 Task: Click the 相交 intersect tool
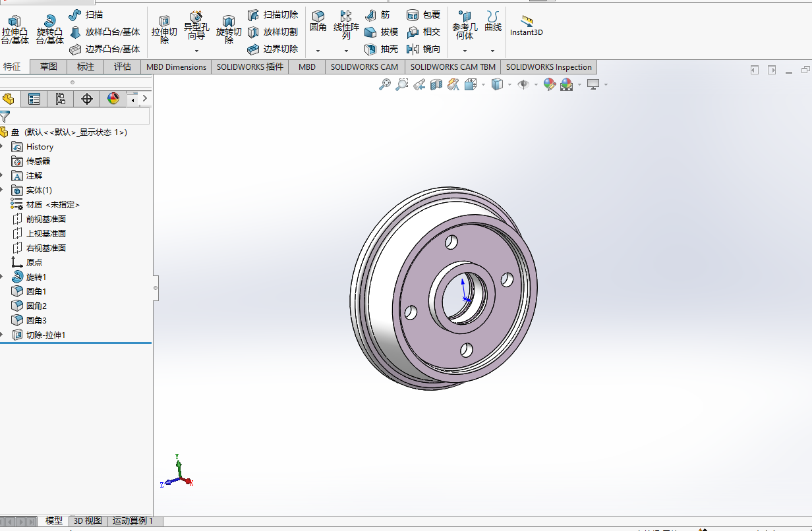click(x=424, y=32)
